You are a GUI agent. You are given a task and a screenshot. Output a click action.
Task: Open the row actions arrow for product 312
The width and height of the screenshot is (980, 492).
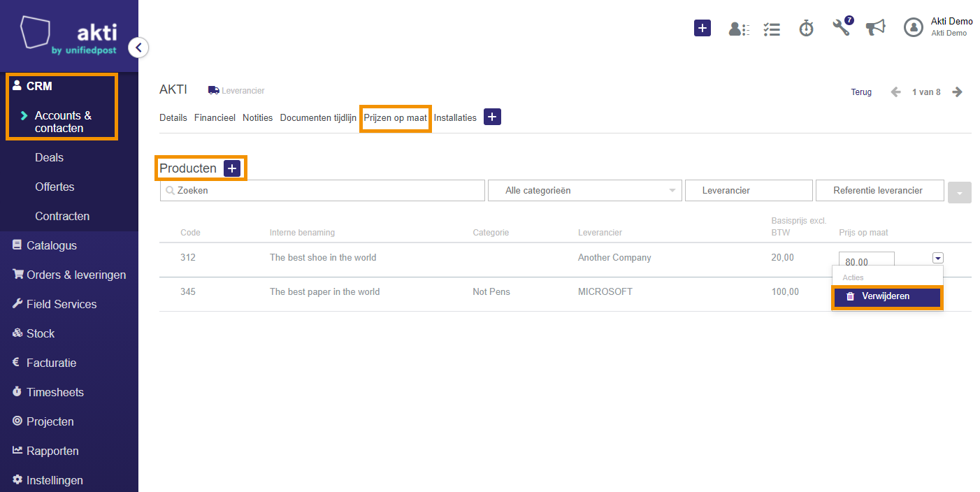coord(937,258)
